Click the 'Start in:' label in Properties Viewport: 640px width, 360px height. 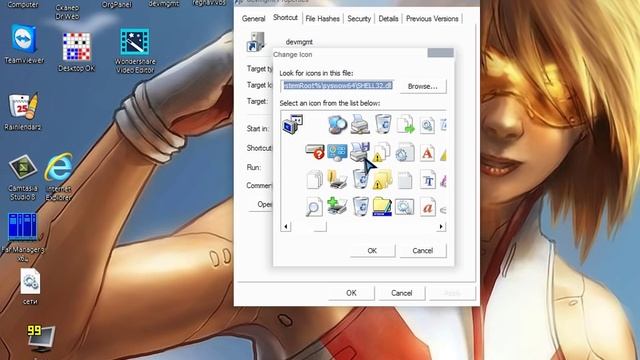coord(258,129)
